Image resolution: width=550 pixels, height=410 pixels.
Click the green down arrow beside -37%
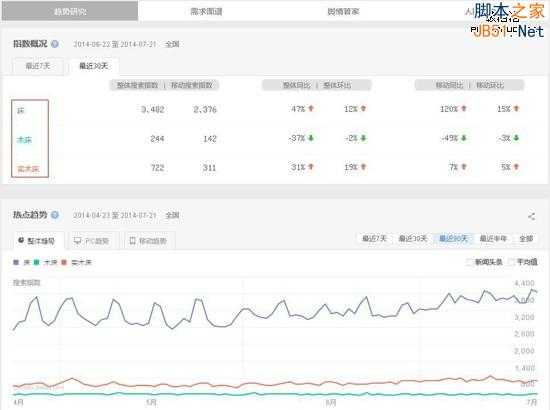coord(311,138)
